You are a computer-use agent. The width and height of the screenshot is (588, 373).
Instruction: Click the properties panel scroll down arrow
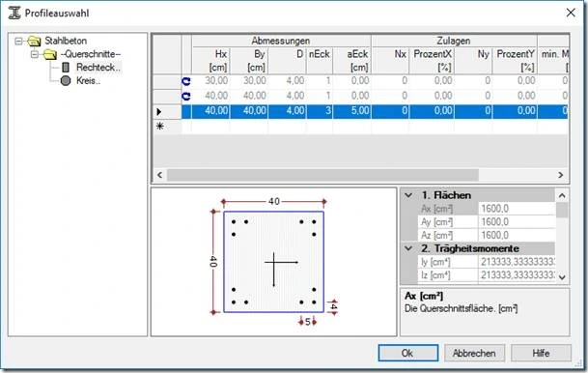click(x=562, y=277)
